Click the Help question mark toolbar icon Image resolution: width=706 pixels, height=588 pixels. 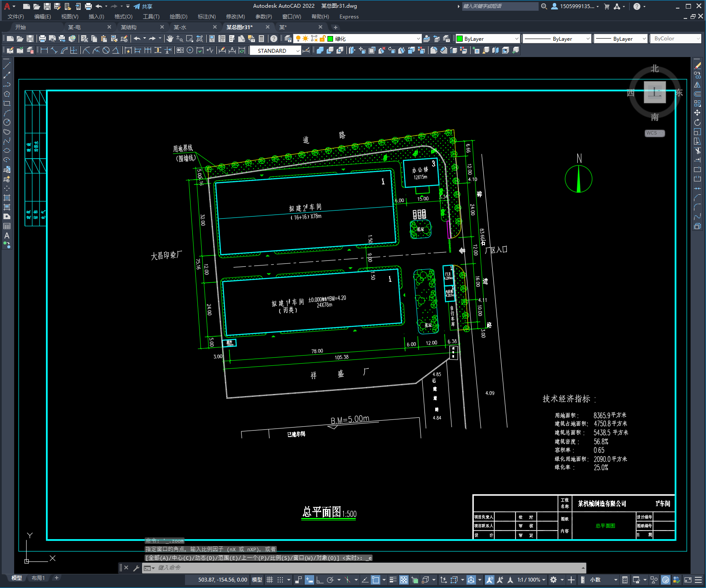click(x=274, y=39)
